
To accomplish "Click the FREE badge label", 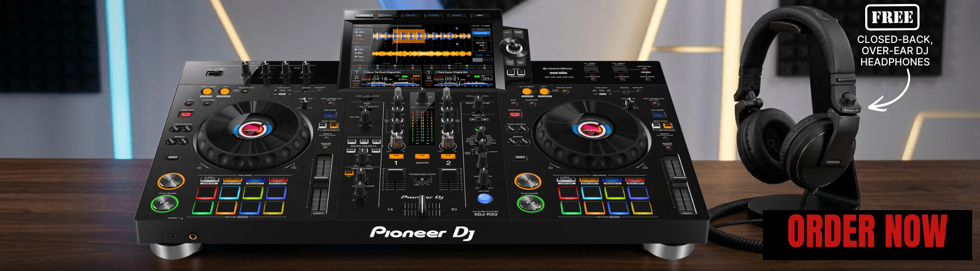I will (892, 17).
